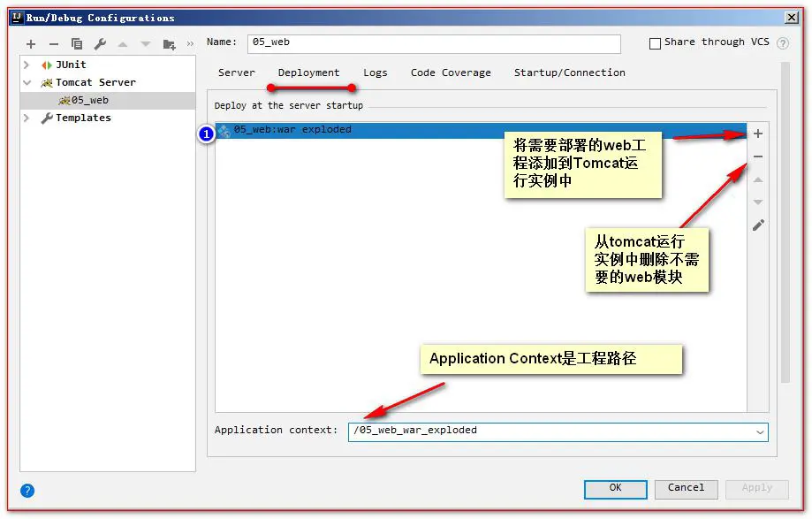This screenshot has height=519, width=812.
Task: Switch to the Code Coverage tab
Action: click(x=451, y=73)
